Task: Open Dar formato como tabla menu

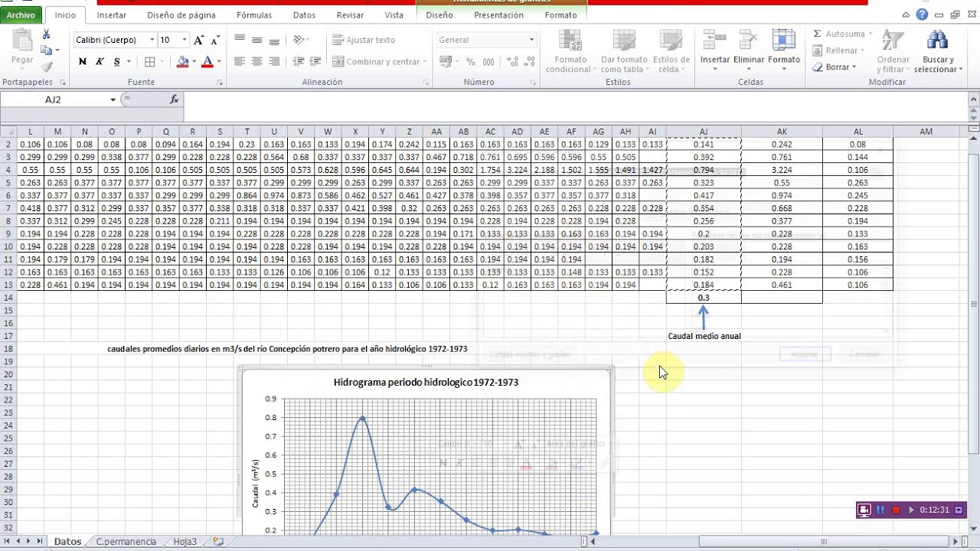Action: pos(624,51)
